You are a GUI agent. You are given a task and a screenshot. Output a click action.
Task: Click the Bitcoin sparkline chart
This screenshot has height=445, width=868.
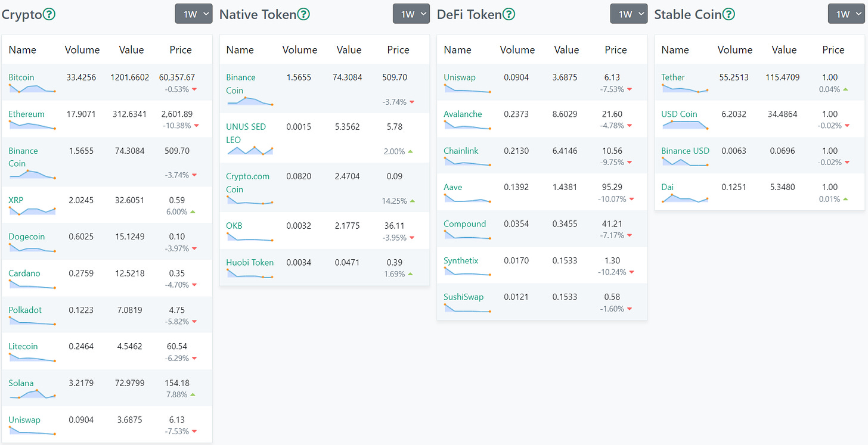click(x=32, y=89)
